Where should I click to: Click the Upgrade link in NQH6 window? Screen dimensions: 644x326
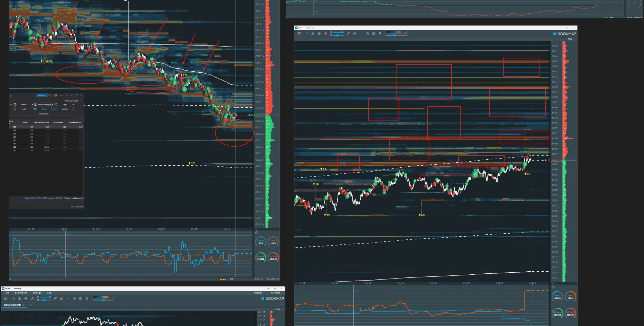[258, 293]
